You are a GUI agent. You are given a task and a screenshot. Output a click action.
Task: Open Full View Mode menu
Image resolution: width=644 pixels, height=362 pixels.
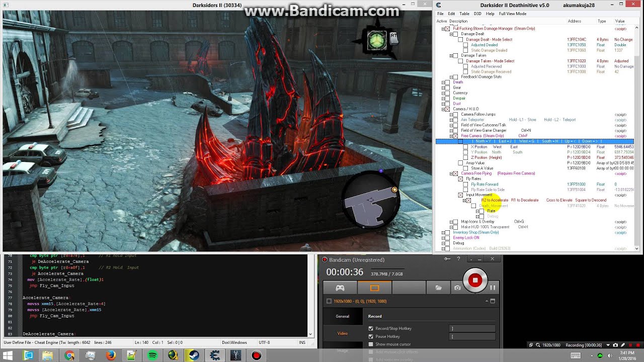pos(512,14)
